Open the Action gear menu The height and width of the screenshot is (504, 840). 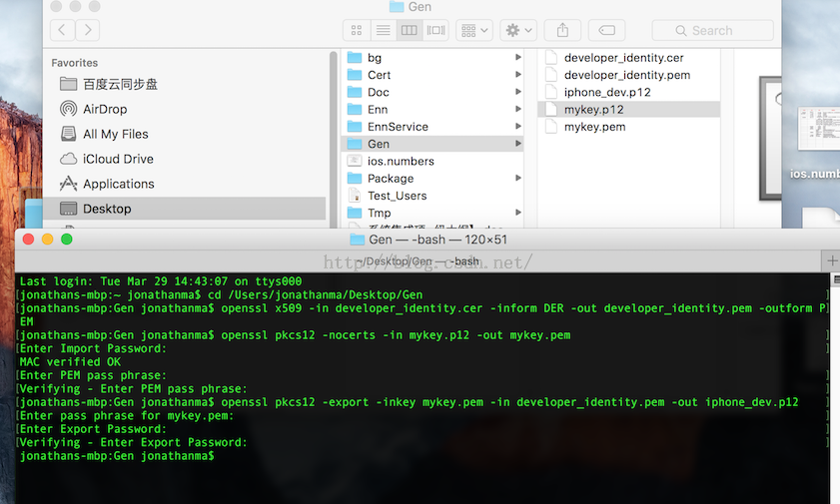(x=519, y=31)
